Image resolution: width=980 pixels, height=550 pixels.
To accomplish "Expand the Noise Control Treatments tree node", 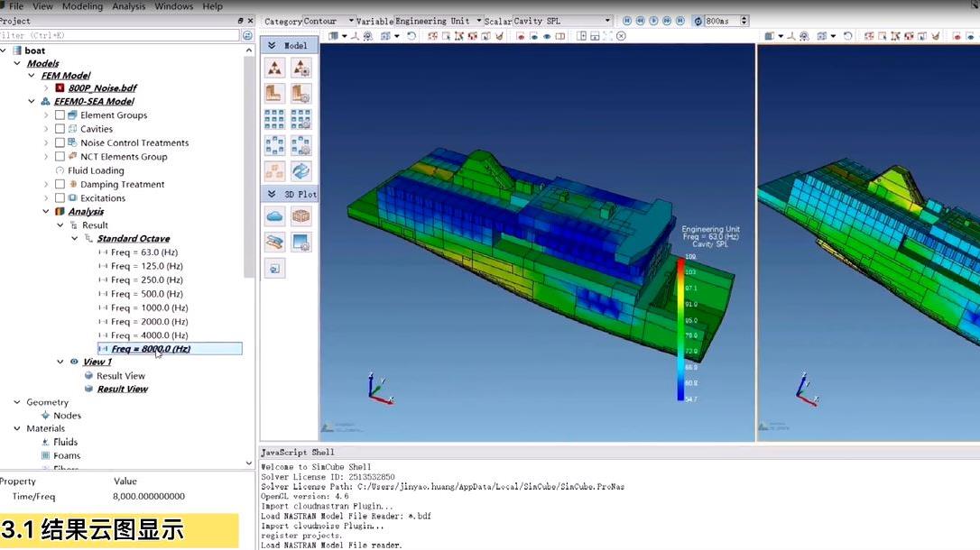I will (x=46, y=142).
